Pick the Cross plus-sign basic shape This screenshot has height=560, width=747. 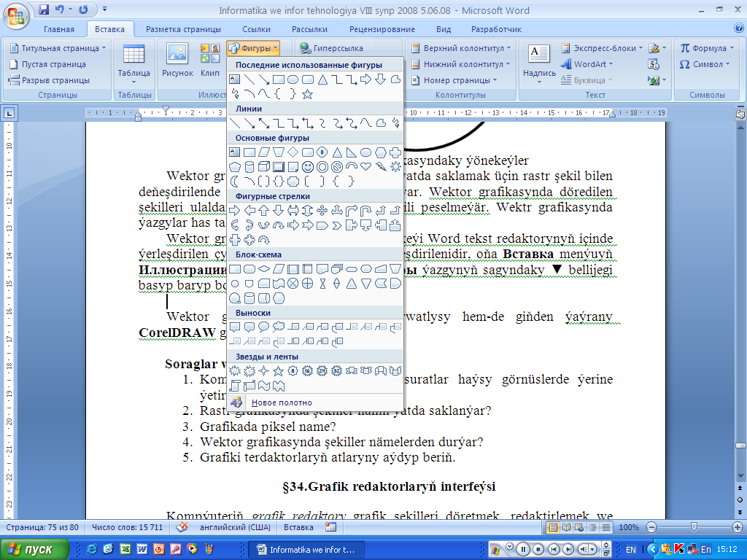pyautogui.click(x=395, y=152)
